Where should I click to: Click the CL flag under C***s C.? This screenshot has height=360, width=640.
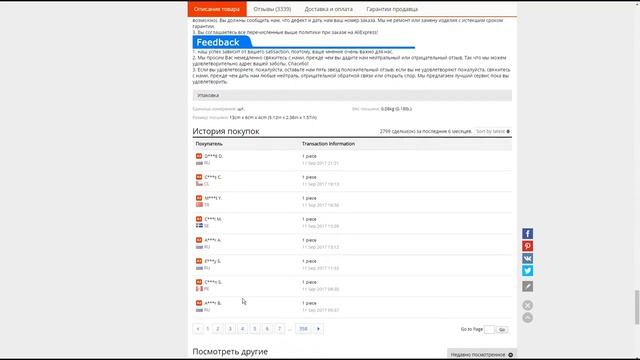[x=199, y=184]
